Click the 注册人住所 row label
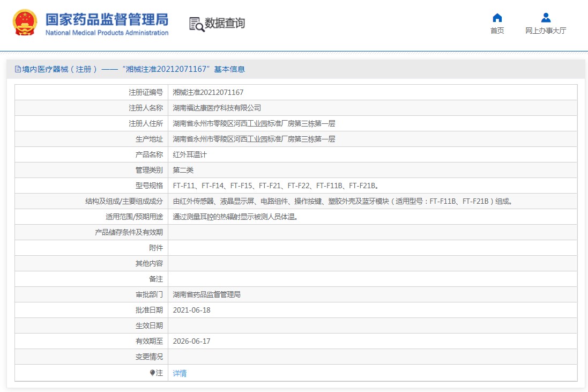 [146, 123]
